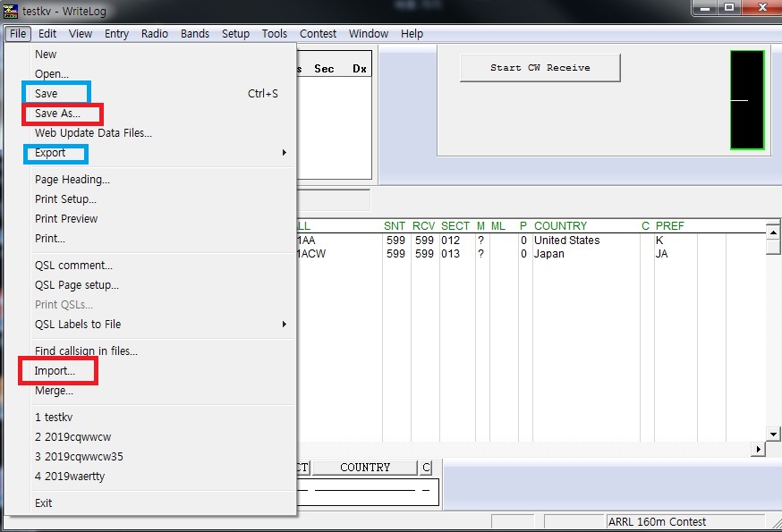Choose Print... from the menu
The image size is (782, 532).
tap(149, 239)
